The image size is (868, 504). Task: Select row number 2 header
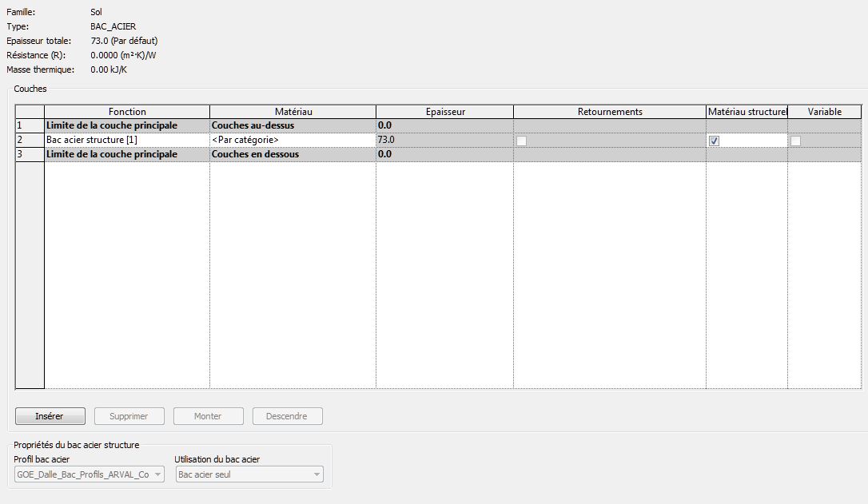pos(30,140)
